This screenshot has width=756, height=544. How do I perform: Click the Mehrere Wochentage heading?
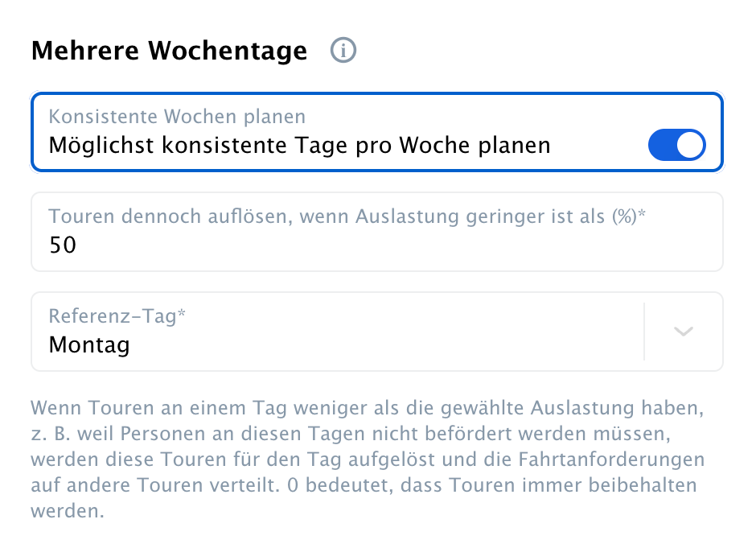tap(169, 51)
